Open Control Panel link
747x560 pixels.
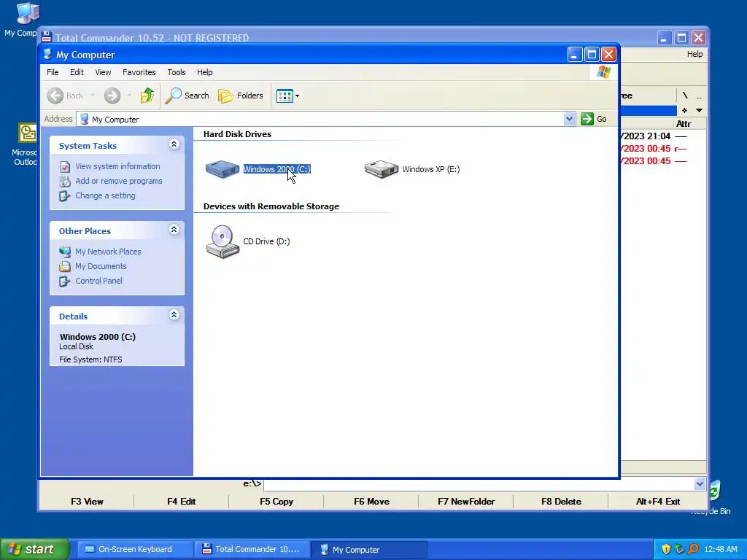click(x=98, y=281)
